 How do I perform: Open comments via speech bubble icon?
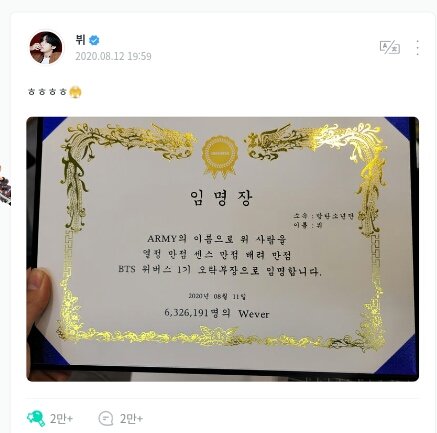tap(106, 418)
